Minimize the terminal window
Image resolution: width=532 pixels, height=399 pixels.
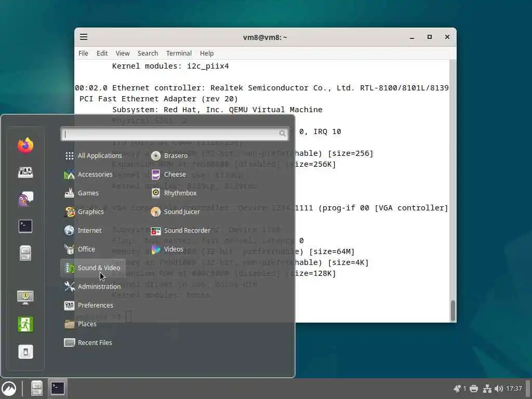pos(412,37)
